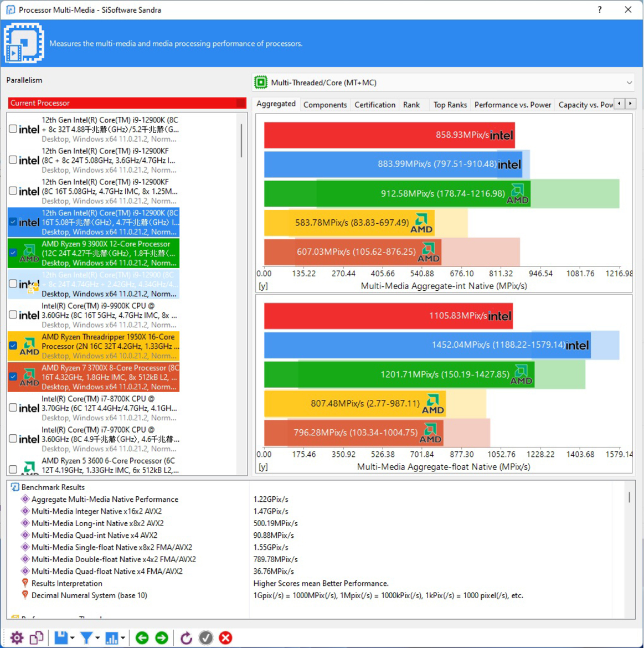Open the options gear icon in bottom toolbar
644x648 pixels.
pyautogui.click(x=17, y=637)
